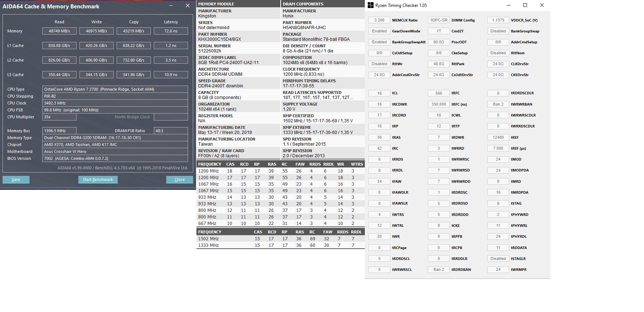The width and height of the screenshot is (644, 312).
Task: Select the tRC value box
Action: click(379, 148)
